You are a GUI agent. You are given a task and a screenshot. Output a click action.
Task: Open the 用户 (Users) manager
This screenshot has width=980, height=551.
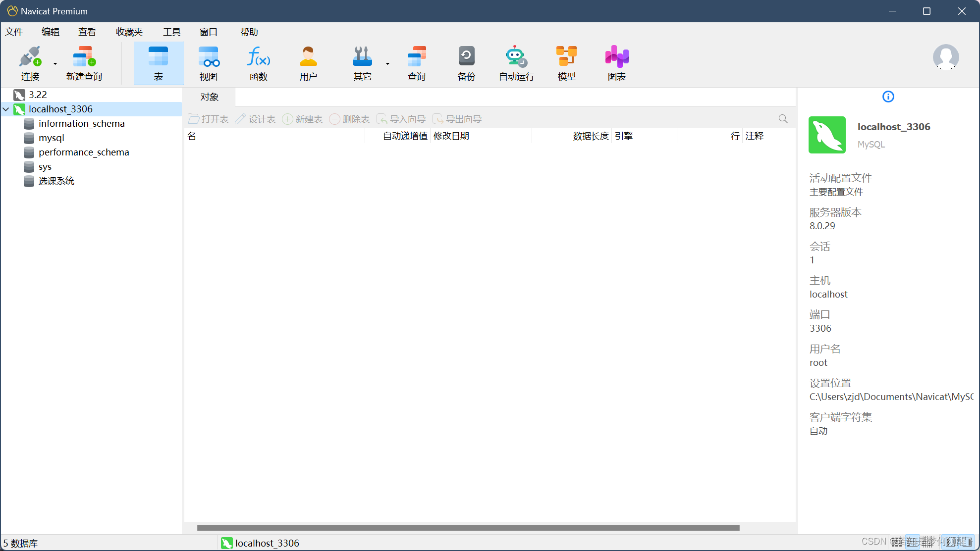point(308,62)
